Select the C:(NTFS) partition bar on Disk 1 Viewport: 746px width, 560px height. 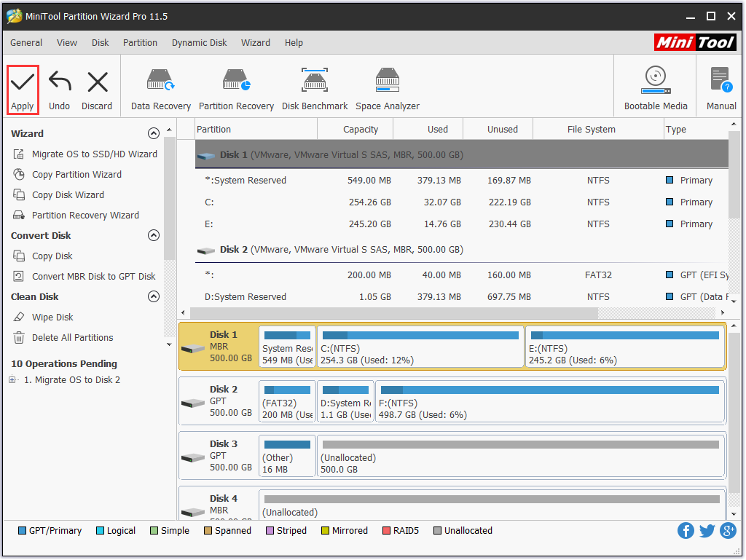point(420,347)
